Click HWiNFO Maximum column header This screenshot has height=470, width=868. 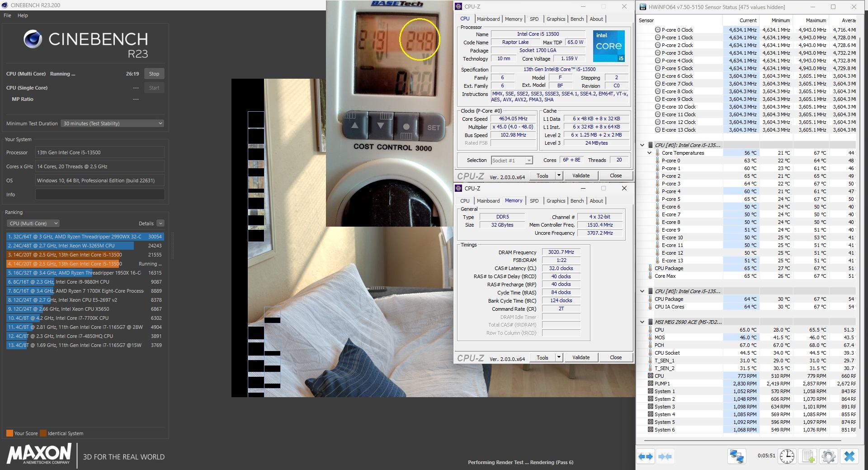(811, 20)
